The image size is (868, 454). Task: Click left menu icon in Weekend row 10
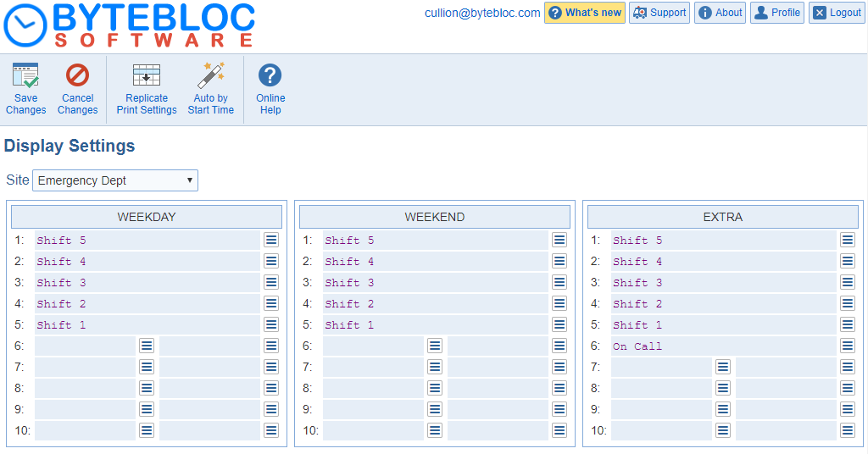point(435,430)
